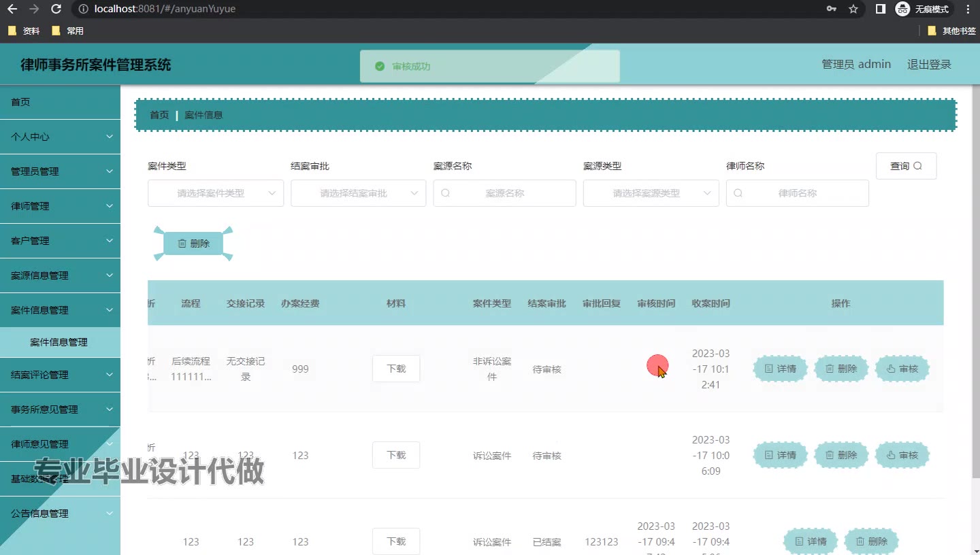Expand 结案评论管理 sidebar menu
The image size is (980, 555).
[60, 375]
